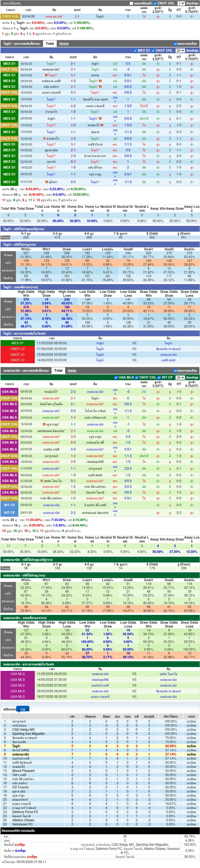Switch to the Home tab for โตลูก้า
This screenshot has width=200, height=868.
(x=64, y=43)
